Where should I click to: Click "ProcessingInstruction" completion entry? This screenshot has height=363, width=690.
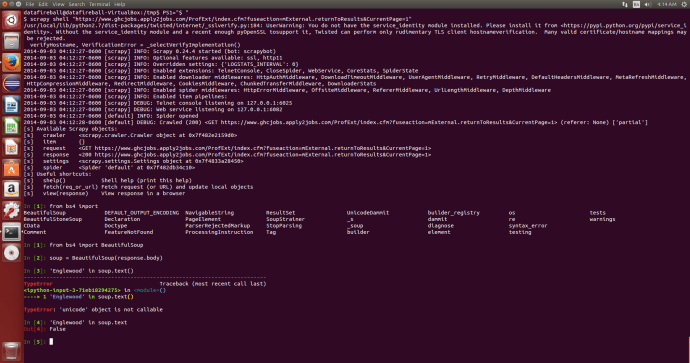[x=219, y=232]
